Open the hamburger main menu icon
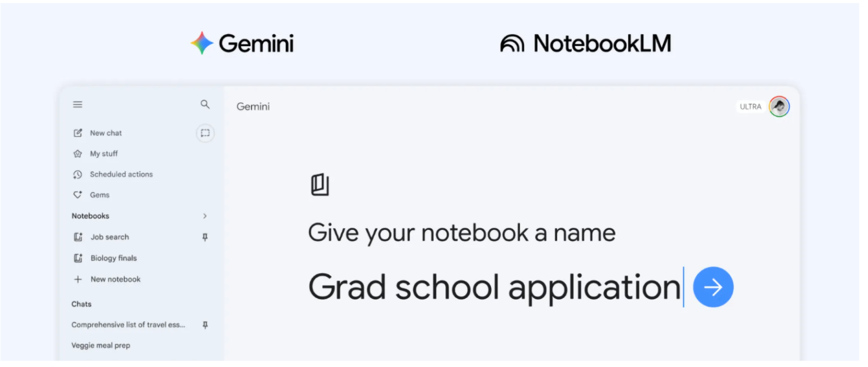This screenshot has width=868, height=367. 78,104
